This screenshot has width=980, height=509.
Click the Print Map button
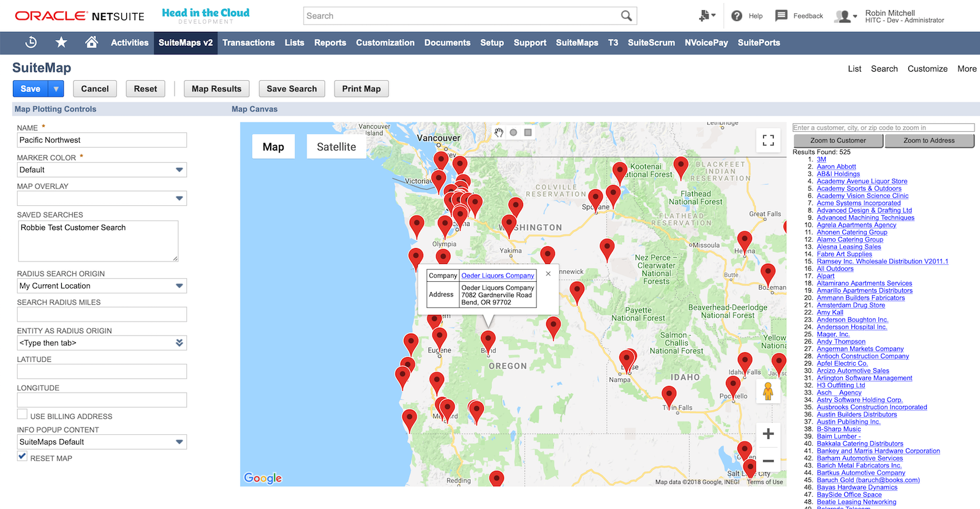(361, 89)
